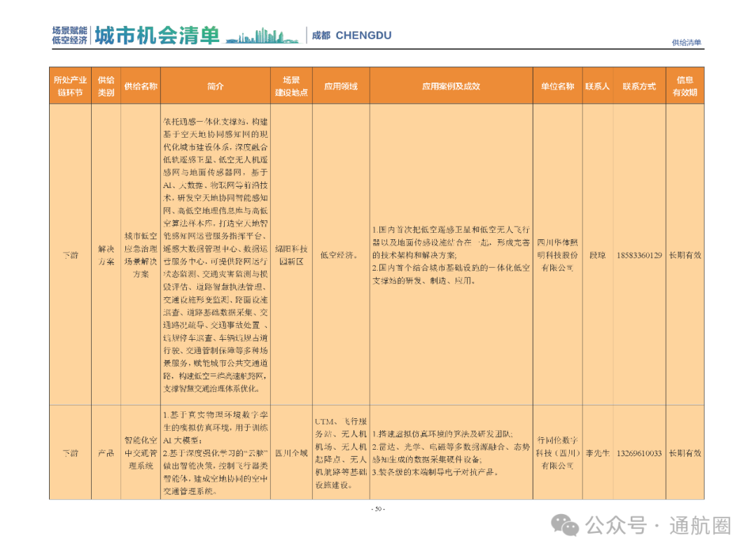Click the '成都 CHENGDU' header label
Image resolution: width=756 pixels, height=556 pixels.
click(x=351, y=35)
